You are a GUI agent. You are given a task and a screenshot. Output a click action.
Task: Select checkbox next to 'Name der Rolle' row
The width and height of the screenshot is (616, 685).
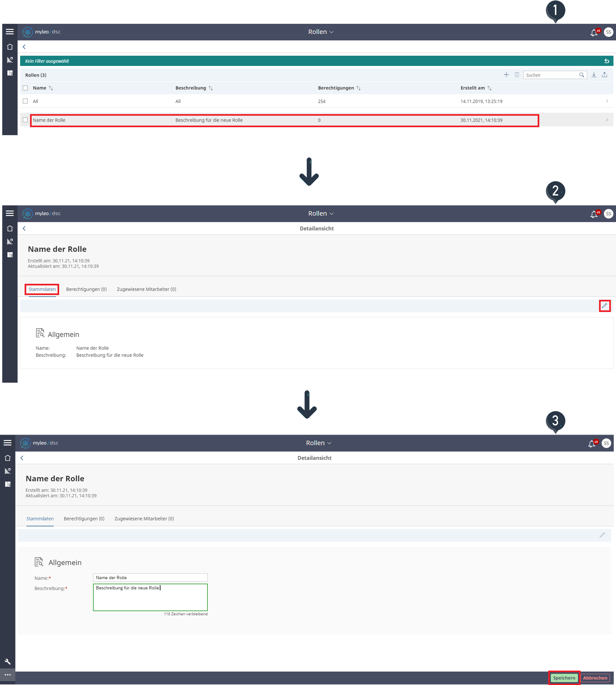(25, 120)
